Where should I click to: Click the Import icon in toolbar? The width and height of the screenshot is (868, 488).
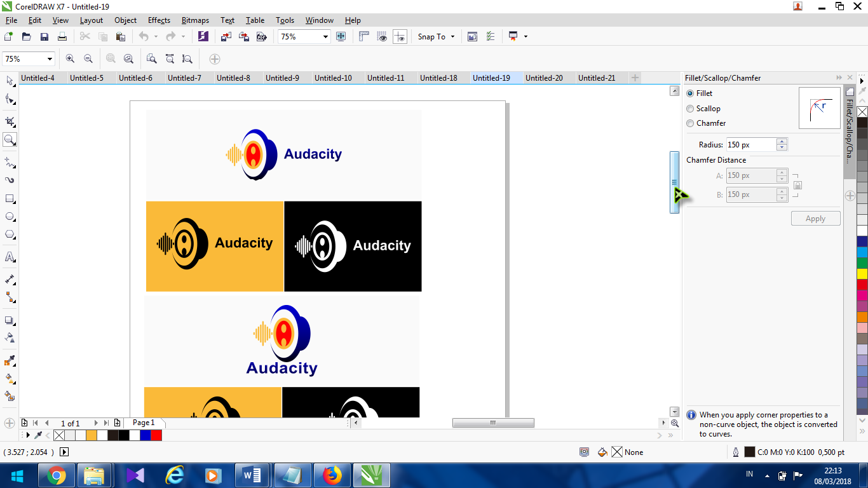click(226, 36)
